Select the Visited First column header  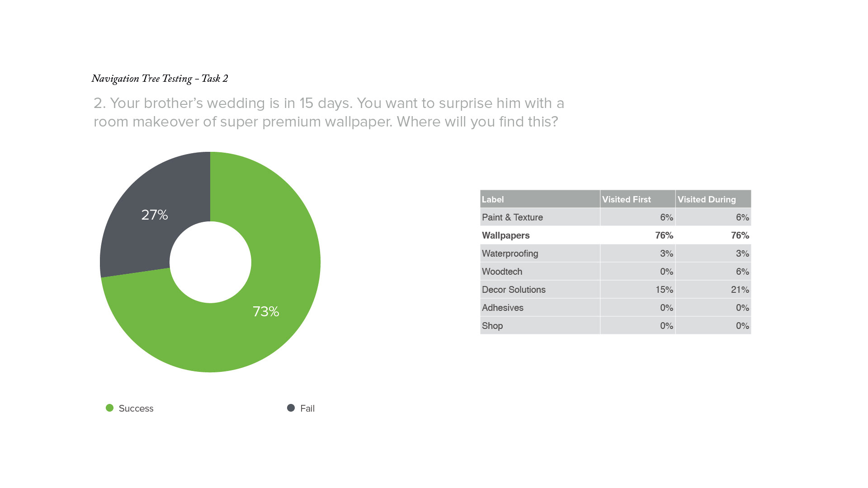point(626,199)
